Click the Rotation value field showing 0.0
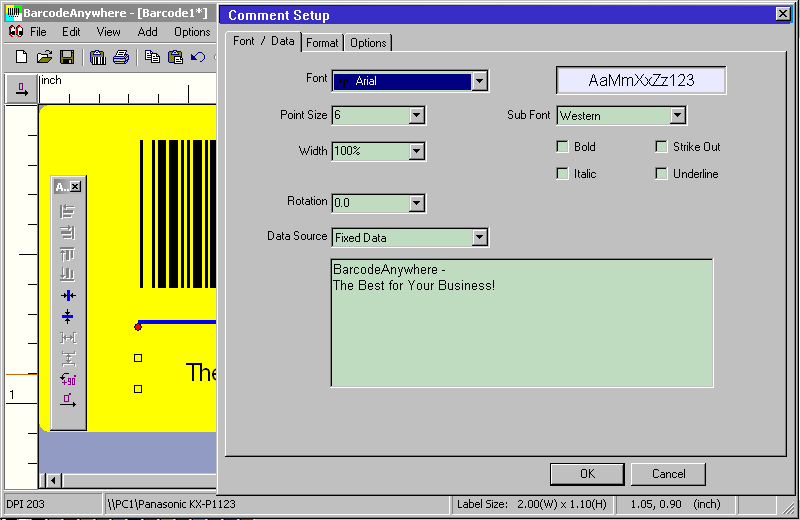 point(371,203)
